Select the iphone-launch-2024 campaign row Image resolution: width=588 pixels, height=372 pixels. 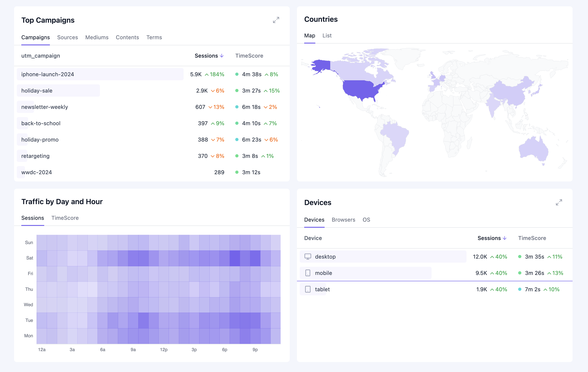coord(152,74)
